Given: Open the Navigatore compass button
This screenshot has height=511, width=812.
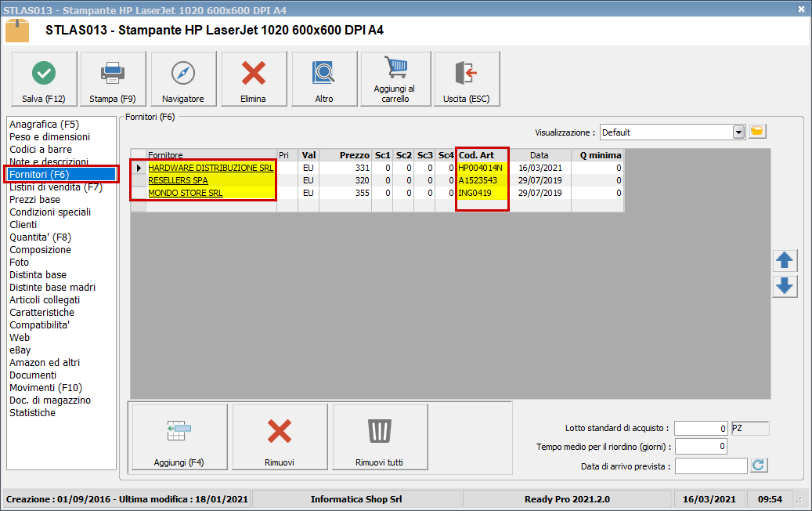Looking at the screenshot, I should click(182, 74).
